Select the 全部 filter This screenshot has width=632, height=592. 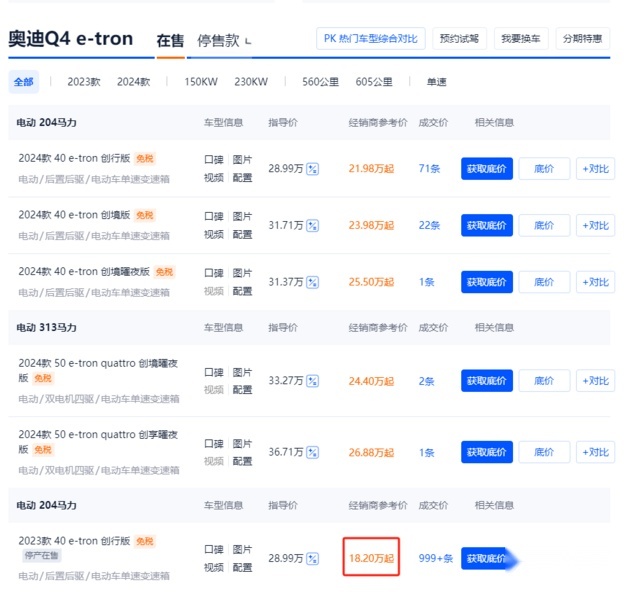(23, 82)
